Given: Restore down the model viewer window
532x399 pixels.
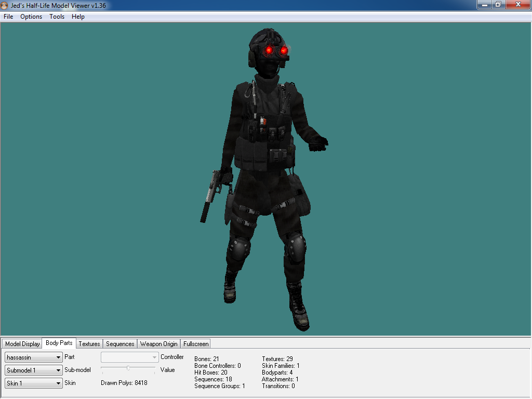Looking at the screenshot, I should pos(498,5).
